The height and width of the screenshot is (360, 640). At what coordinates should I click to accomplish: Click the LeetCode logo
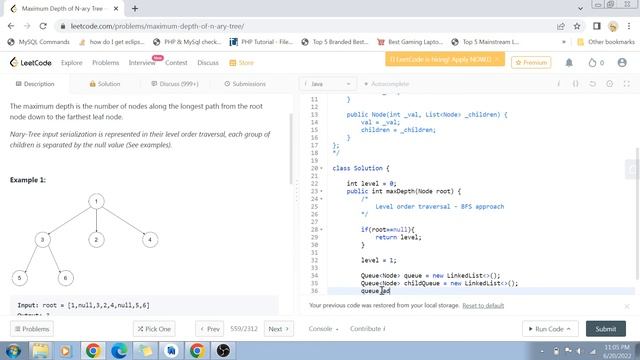click(31, 62)
